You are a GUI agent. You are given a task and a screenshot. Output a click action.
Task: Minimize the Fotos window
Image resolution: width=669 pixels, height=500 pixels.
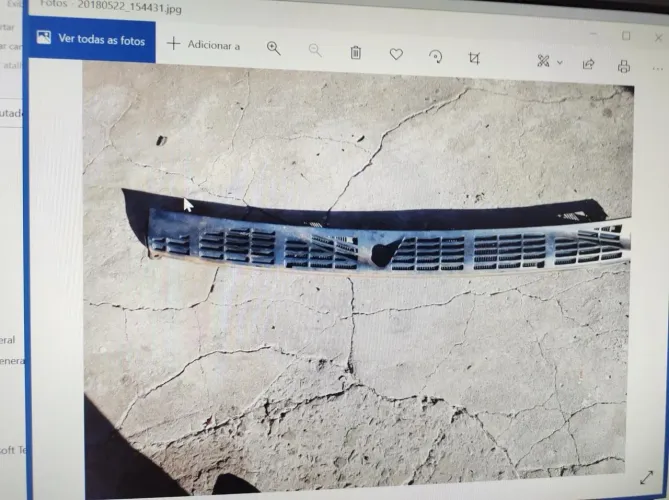(593, 33)
